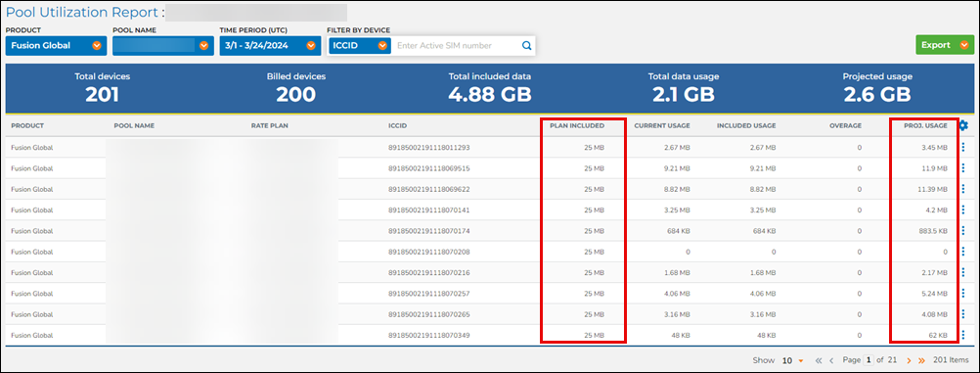Click the Billed devices 200 summary
Viewport: 980px width, 373px height.
[296, 88]
